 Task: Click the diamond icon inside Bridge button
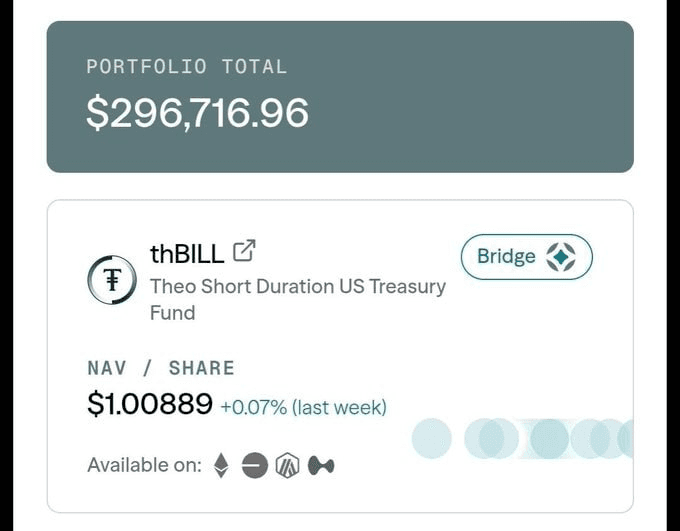click(x=561, y=256)
